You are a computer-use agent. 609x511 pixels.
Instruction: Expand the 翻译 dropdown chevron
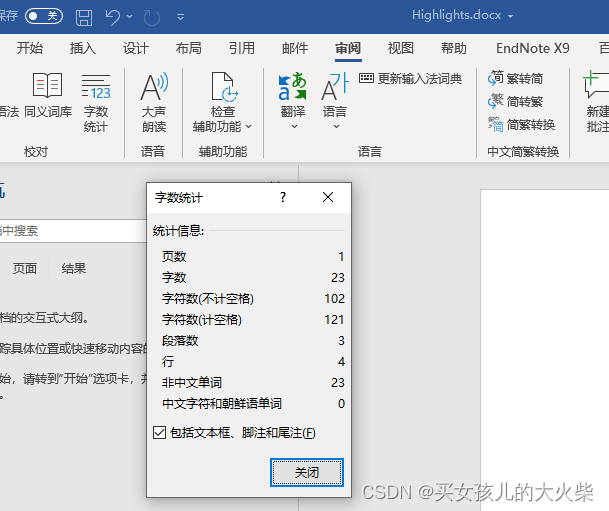click(x=294, y=127)
